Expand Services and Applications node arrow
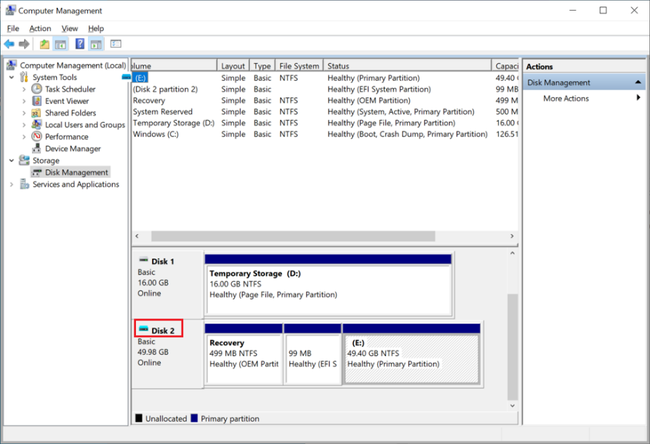 point(12,184)
